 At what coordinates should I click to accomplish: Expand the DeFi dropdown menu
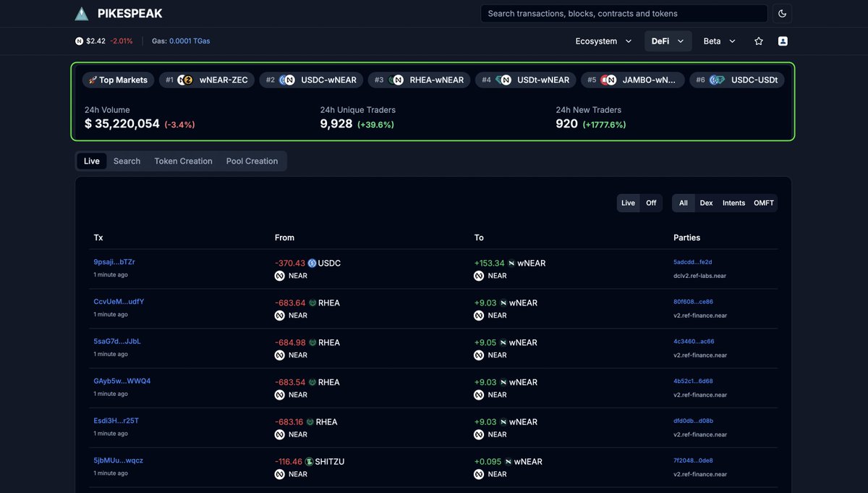pyautogui.click(x=668, y=41)
